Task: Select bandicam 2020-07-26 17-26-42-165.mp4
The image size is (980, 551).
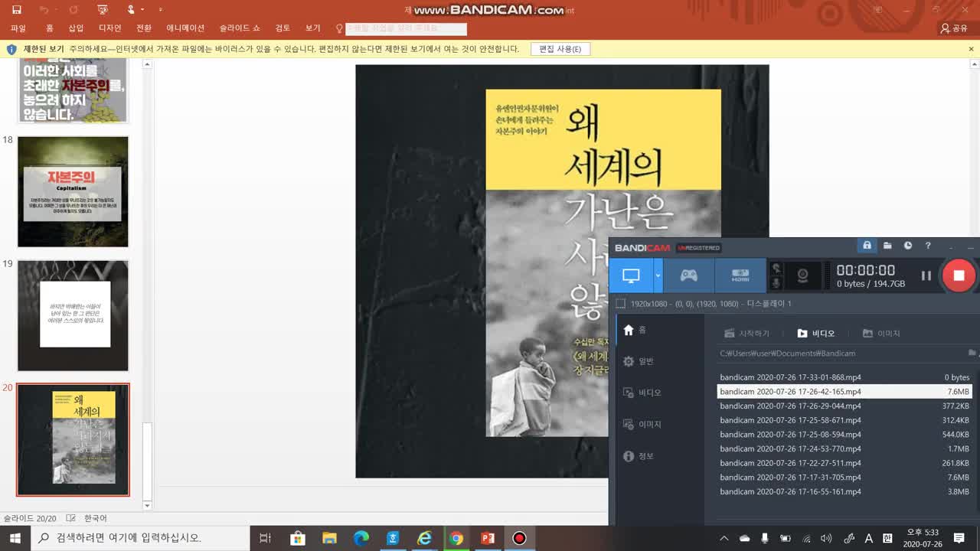Action: point(844,391)
